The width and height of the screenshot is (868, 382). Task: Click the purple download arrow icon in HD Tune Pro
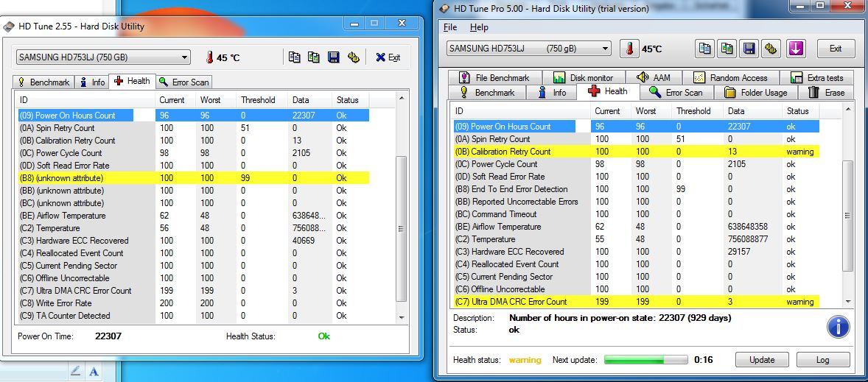point(796,49)
